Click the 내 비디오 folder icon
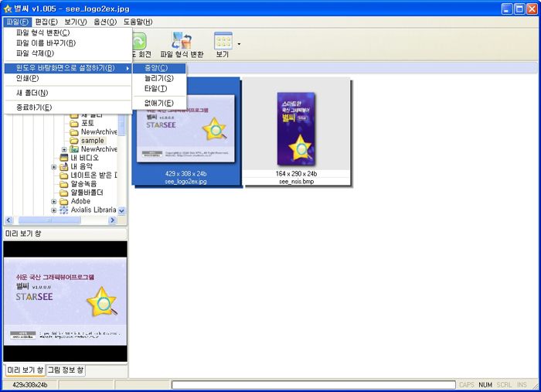The height and width of the screenshot is (392, 541). click(x=63, y=158)
